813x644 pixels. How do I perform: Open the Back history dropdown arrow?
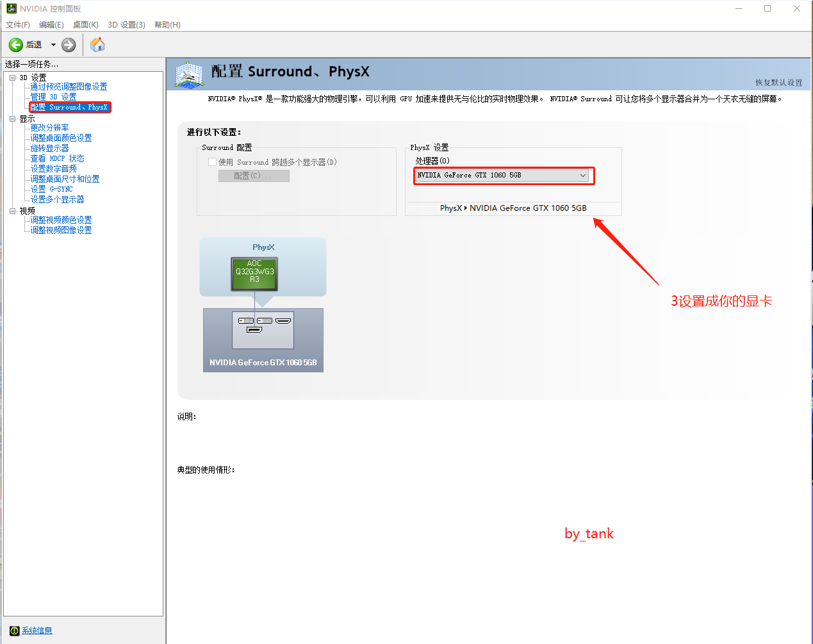pos(53,45)
